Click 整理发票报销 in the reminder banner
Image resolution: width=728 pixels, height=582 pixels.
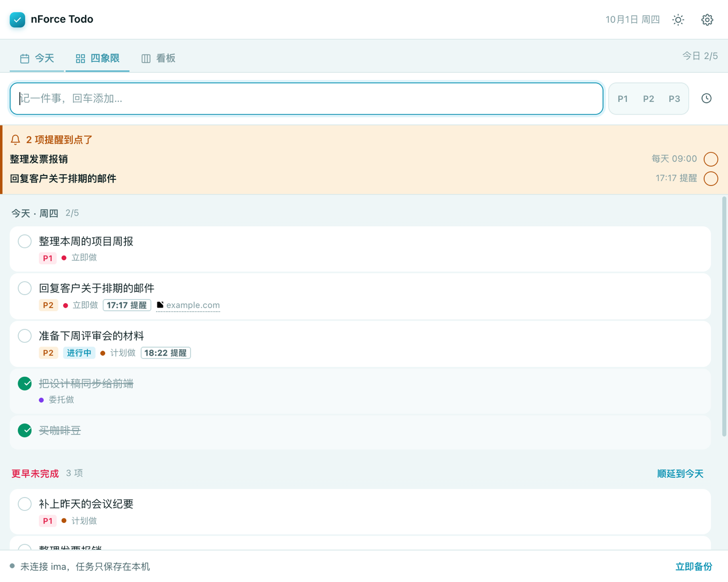39,159
